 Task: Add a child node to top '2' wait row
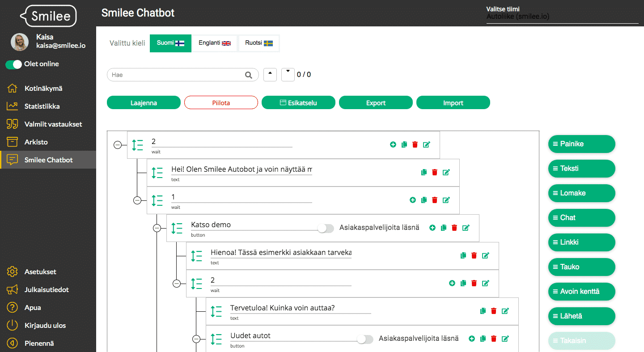pos(393,144)
